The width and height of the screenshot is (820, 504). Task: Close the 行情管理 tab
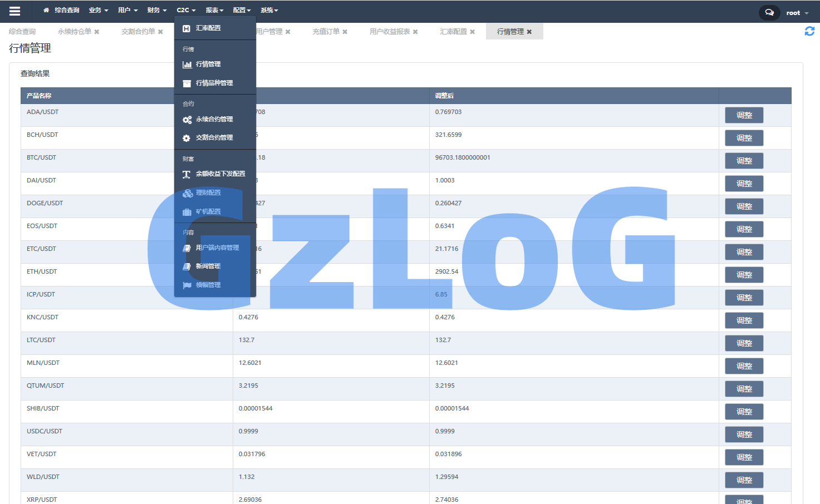tap(529, 32)
